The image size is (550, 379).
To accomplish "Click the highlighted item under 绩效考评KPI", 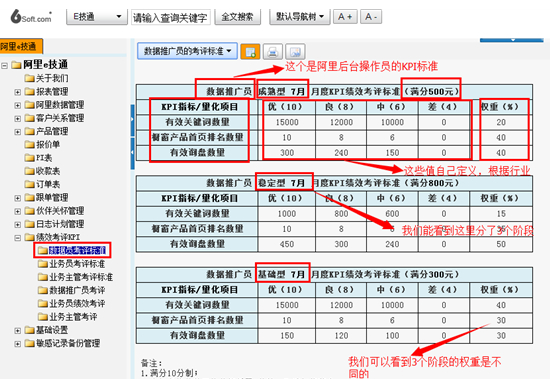I will pyautogui.click(x=77, y=250).
